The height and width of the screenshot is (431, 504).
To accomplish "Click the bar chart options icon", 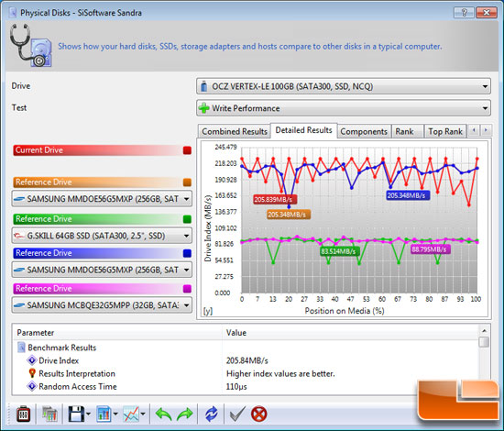I will [x=104, y=414].
